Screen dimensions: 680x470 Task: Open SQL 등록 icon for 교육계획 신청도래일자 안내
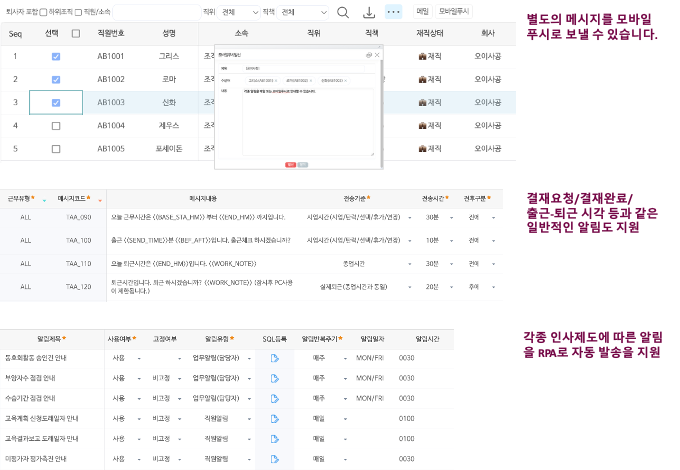[x=275, y=419]
